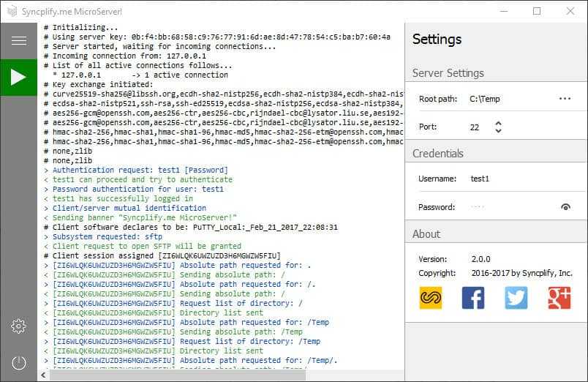Click the horizontal scrollbar thumb under the log

coord(176,375)
